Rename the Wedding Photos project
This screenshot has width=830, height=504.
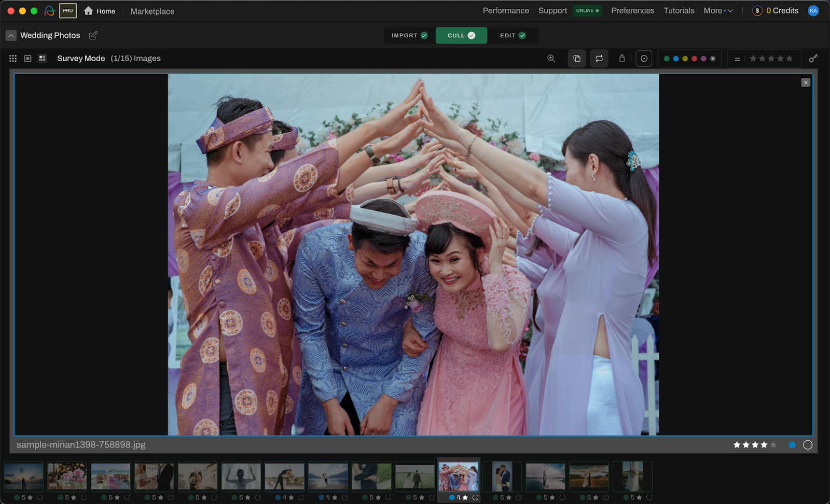click(93, 35)
